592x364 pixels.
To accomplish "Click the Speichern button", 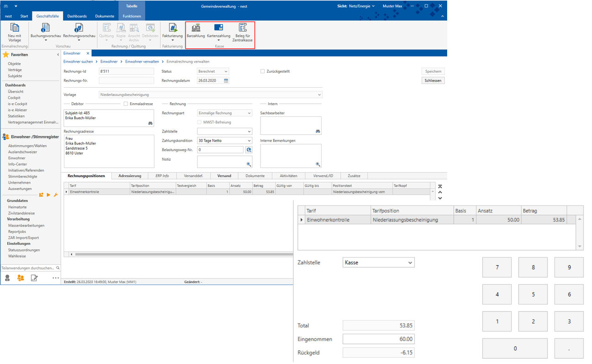I will 433,71.
